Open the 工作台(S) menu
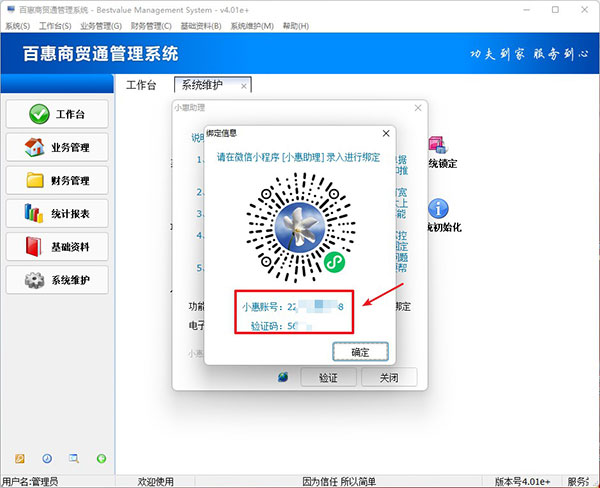Viewport: 600px width, 488px height. click(55, 26)
